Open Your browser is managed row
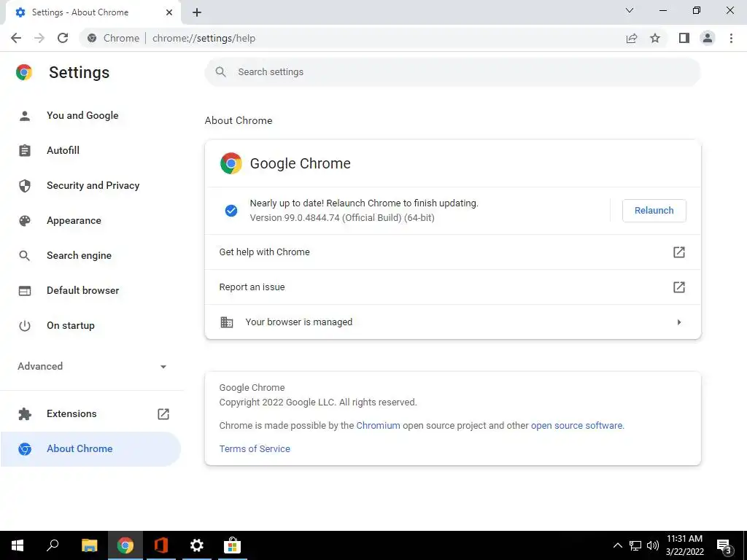The height and width of the screenshot is (560, 747). tap(452, 322)
